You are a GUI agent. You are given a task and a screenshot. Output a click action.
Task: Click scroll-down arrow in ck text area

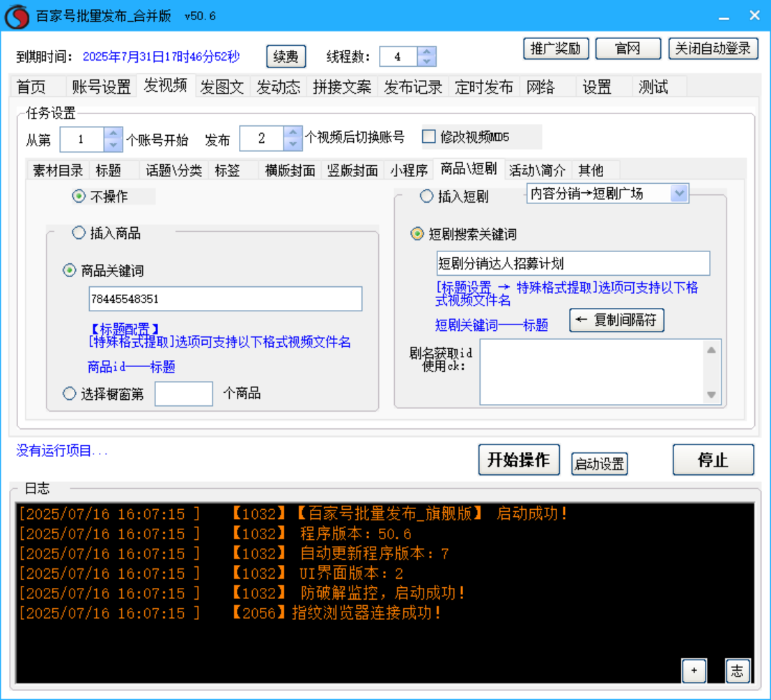712,394
